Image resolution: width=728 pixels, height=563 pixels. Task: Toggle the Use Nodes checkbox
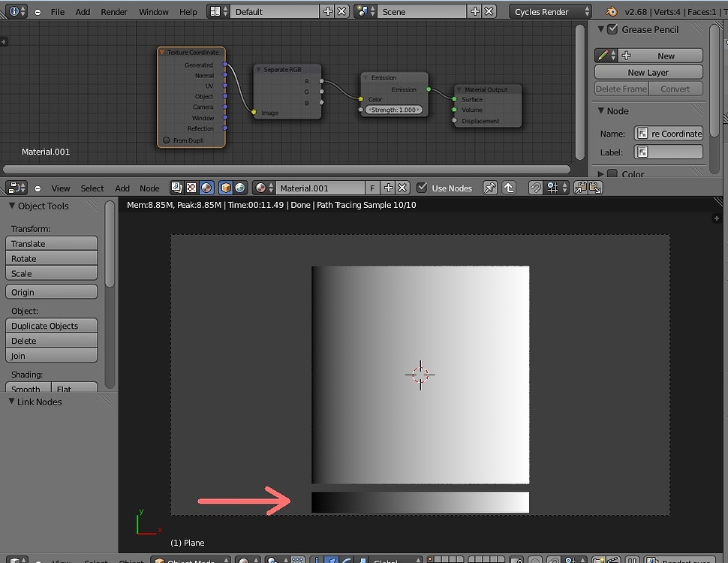point(422,188)
